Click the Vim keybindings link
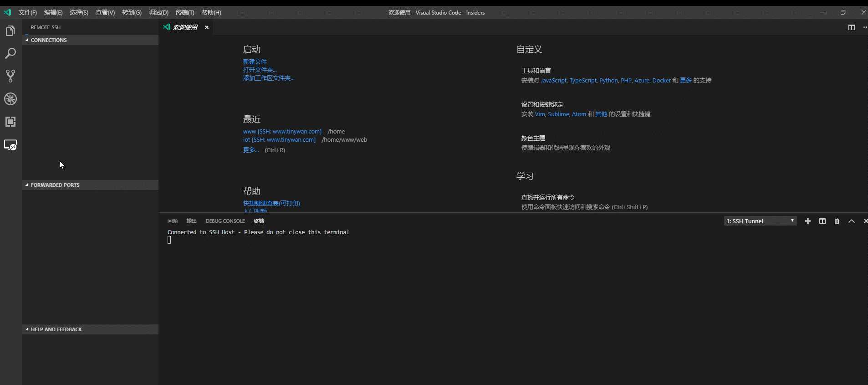868x385 pixels. (x=540, y=114)
